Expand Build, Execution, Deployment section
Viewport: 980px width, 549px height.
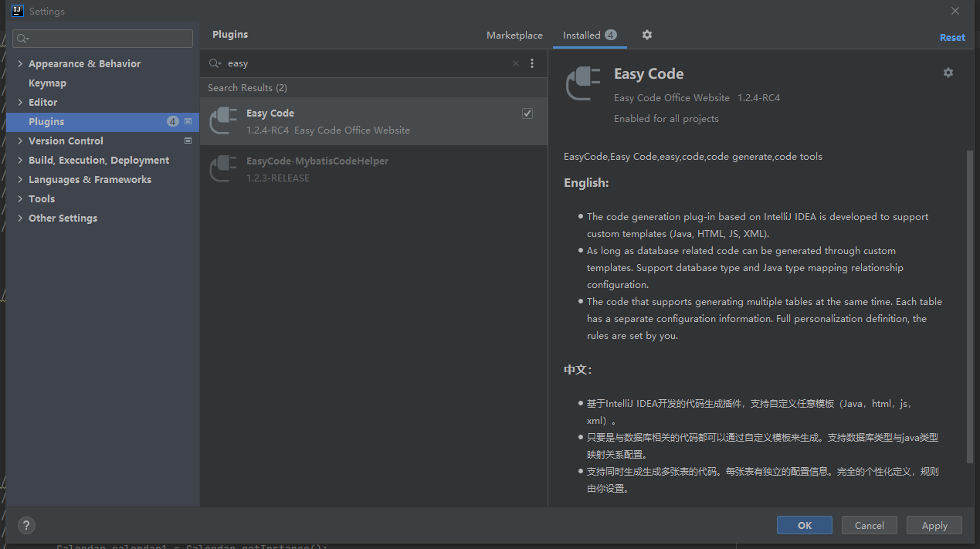(x=20, y=160)
